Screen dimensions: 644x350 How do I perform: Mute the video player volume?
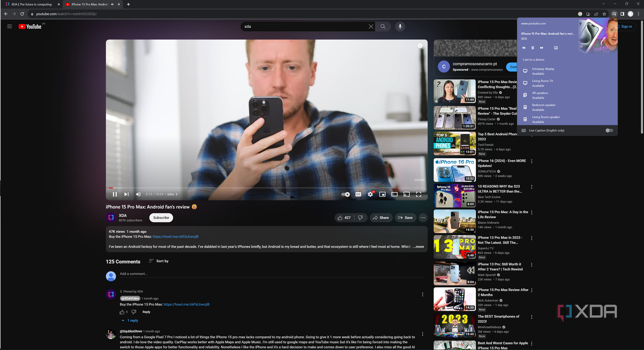tap(138, 194)
